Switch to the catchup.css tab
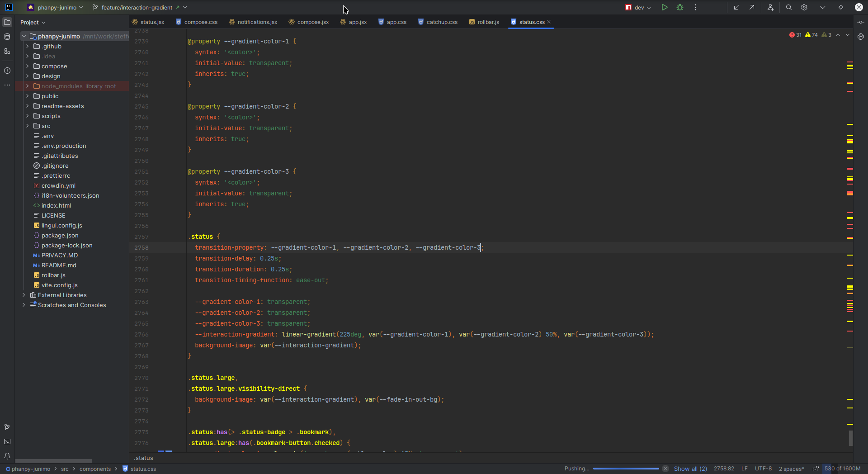 (x=438, y=22)
